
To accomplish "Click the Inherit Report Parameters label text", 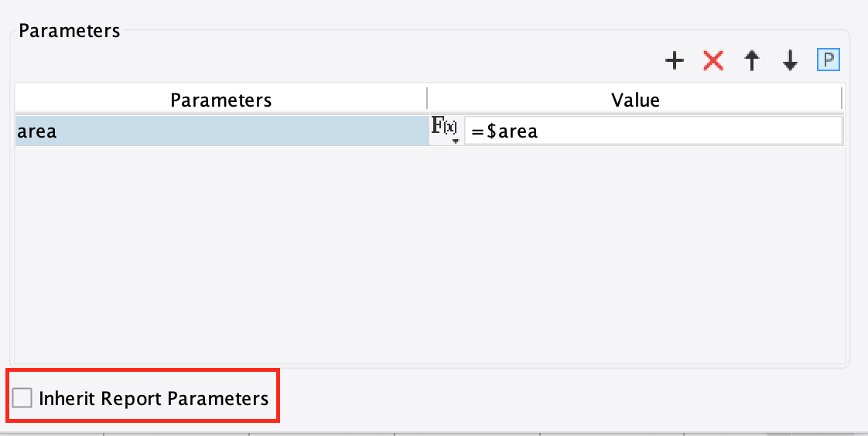I will [x=153, y=399].
